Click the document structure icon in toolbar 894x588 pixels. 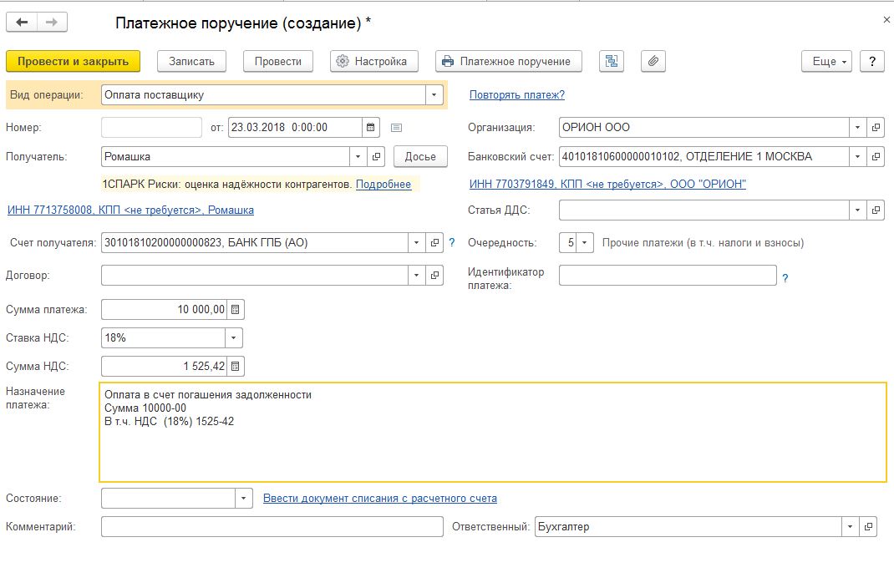point(613,61)
